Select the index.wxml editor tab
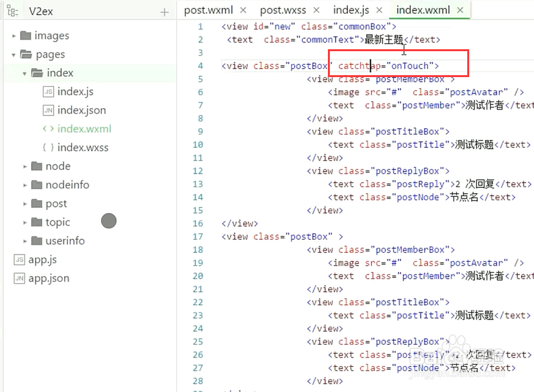The width and height of the screenshot is (534, 392). (423, 10)
